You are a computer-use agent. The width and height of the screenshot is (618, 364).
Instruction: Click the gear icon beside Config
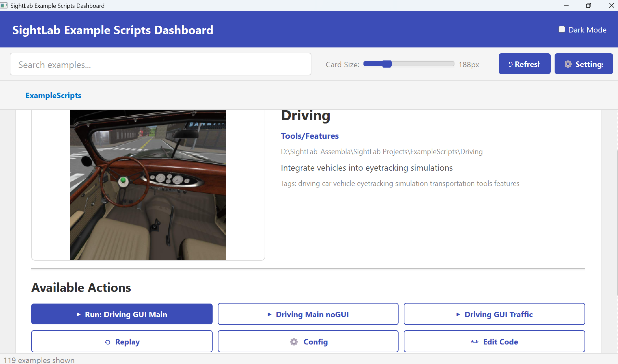pos(294,342)
